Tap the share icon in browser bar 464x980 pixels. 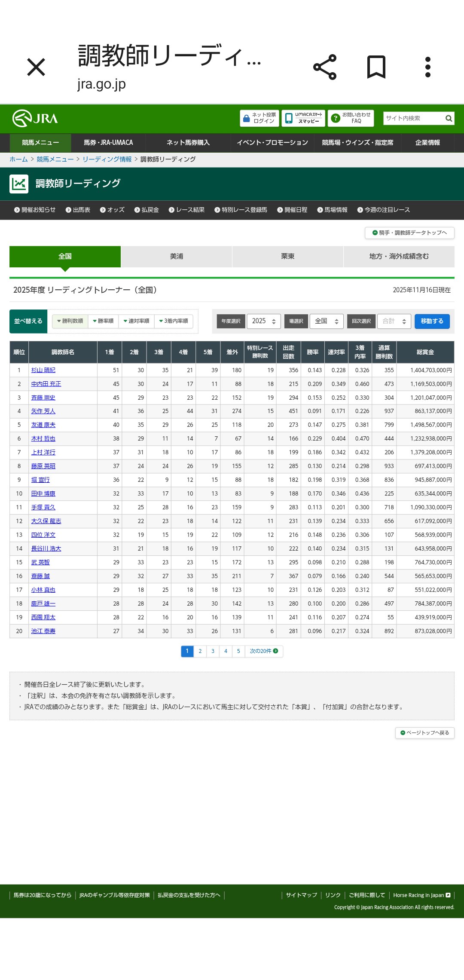[325, 67]
